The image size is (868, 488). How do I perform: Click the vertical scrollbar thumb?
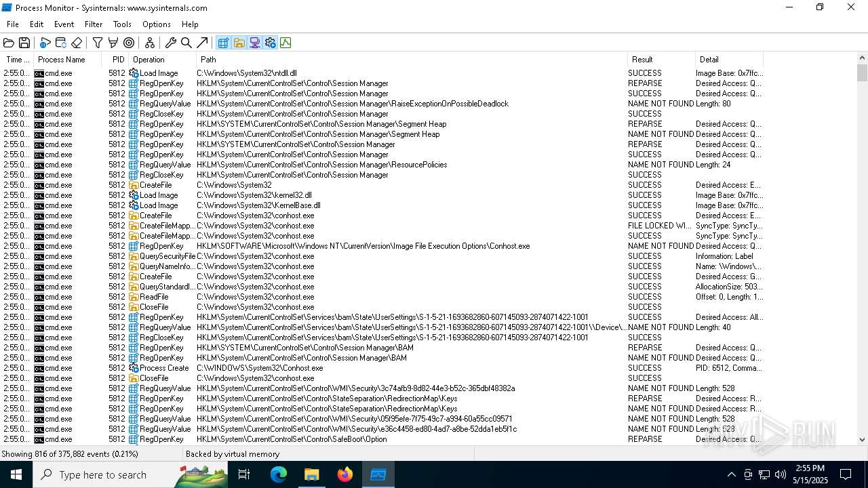[x=862, y=73]
